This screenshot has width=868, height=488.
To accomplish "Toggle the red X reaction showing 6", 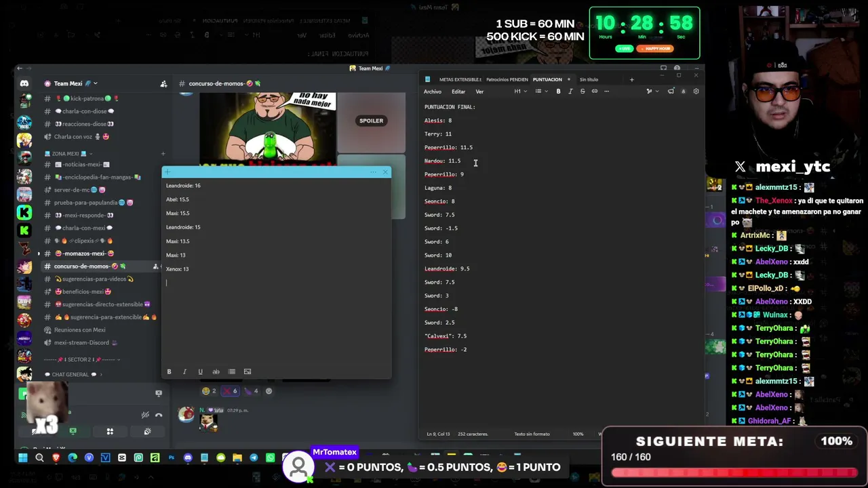I will (x=231, y=390).
